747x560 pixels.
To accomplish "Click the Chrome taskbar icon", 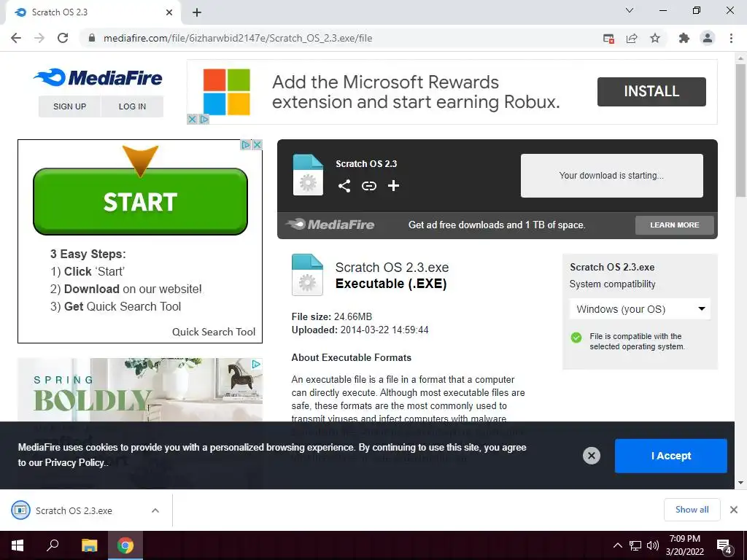I will pyautogui.click(x=125, y=545).
